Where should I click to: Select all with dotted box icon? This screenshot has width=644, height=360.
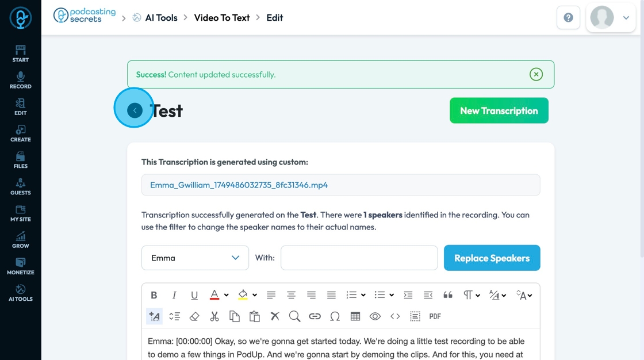(415, 316)
